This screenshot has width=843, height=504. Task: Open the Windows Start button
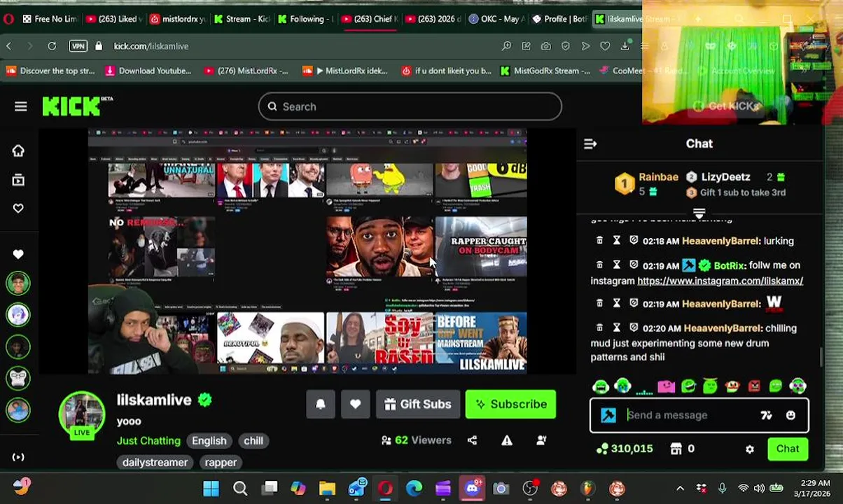211,488
